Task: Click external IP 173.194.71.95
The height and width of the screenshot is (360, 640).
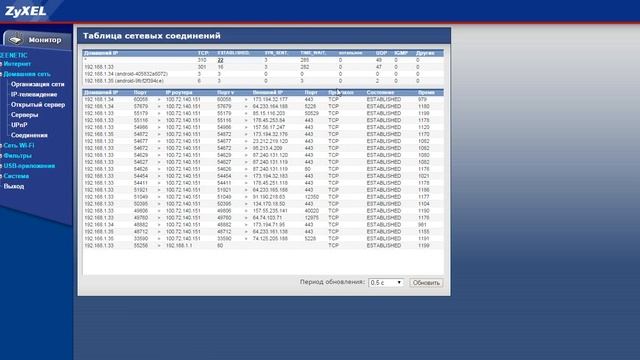Action: click(269, 224)
